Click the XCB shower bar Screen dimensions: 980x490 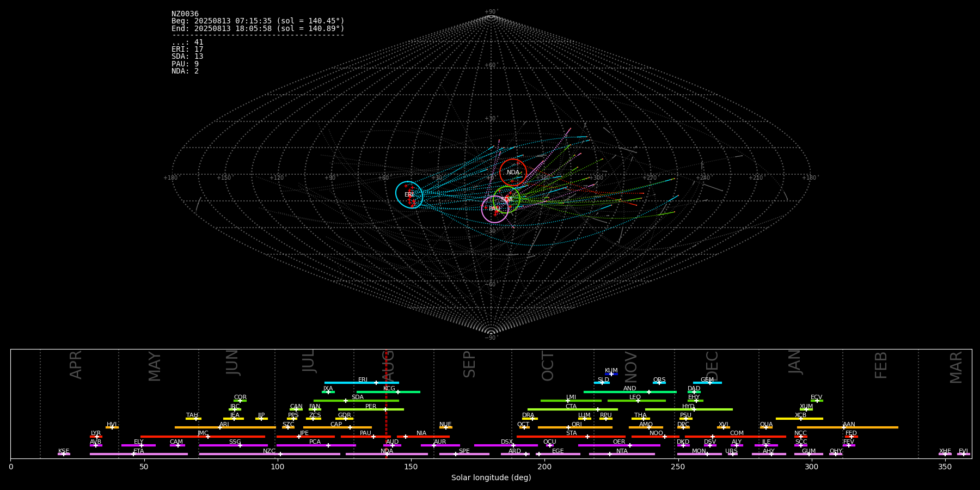799,419
